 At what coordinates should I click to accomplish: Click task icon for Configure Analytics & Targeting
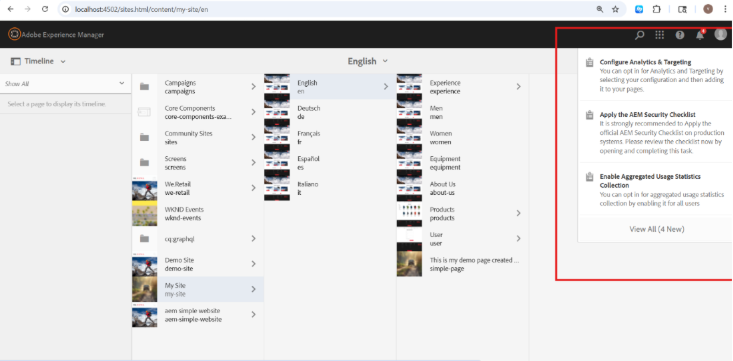589,62
